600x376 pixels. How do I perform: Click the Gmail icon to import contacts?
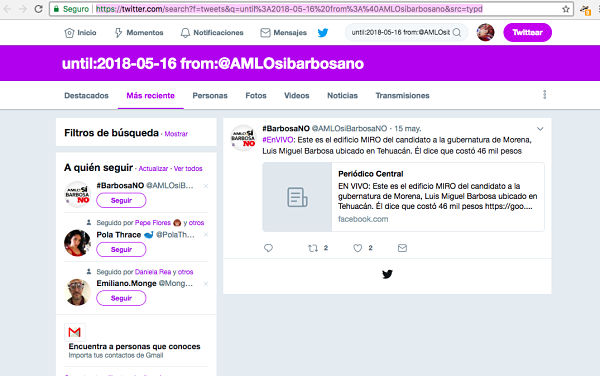point(75,332)
